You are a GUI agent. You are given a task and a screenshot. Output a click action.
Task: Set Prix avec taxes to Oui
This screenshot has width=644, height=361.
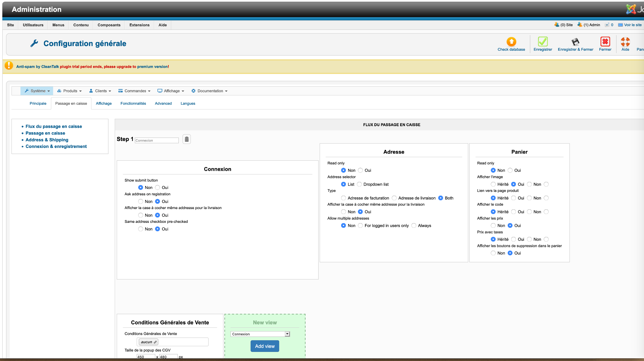pos(514,239)
